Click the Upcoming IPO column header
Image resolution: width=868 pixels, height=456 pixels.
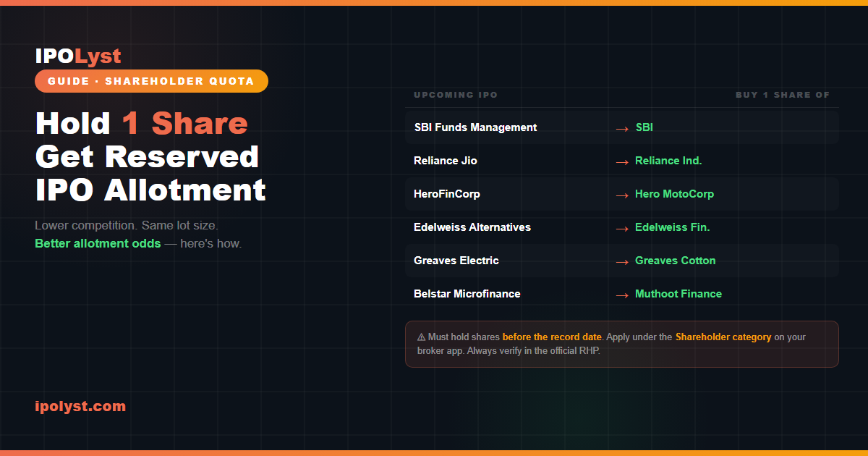(456, 95)
